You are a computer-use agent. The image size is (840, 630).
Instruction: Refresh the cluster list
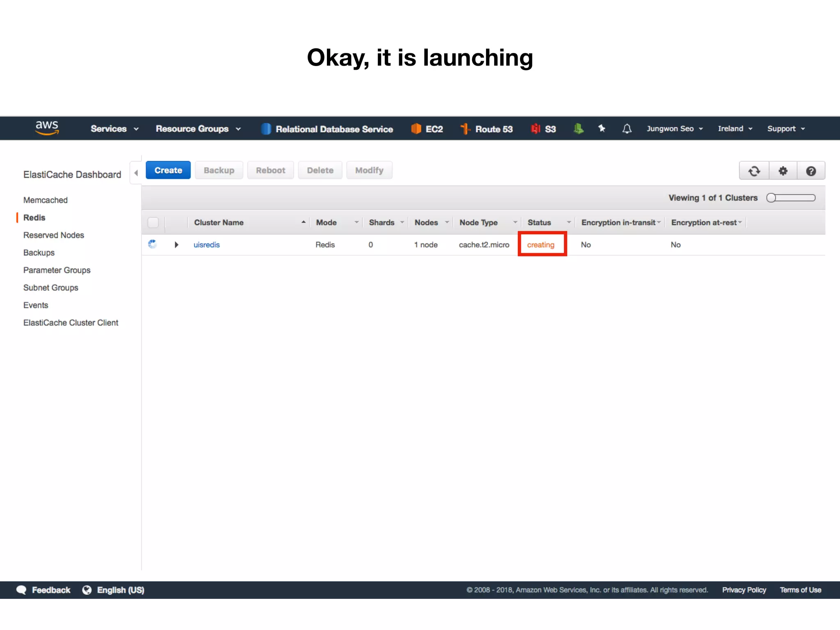click(754, 171)
